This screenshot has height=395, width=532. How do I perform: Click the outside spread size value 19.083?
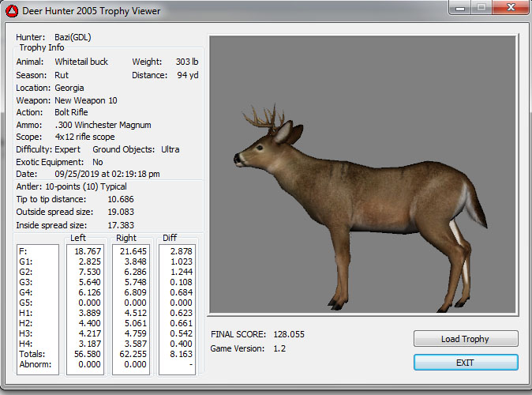(x=121, y=212)
